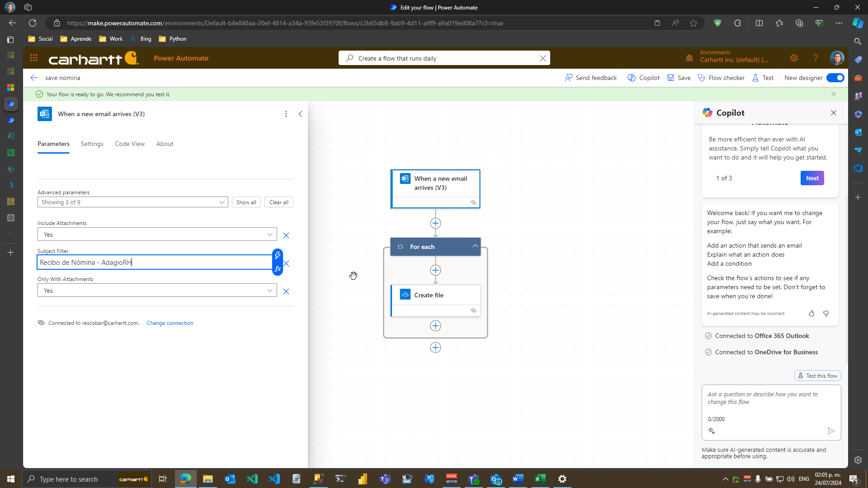This screenshot has width=868, height=488.
Task: Click Next in the Copilot tour
Action: [812, 178]
